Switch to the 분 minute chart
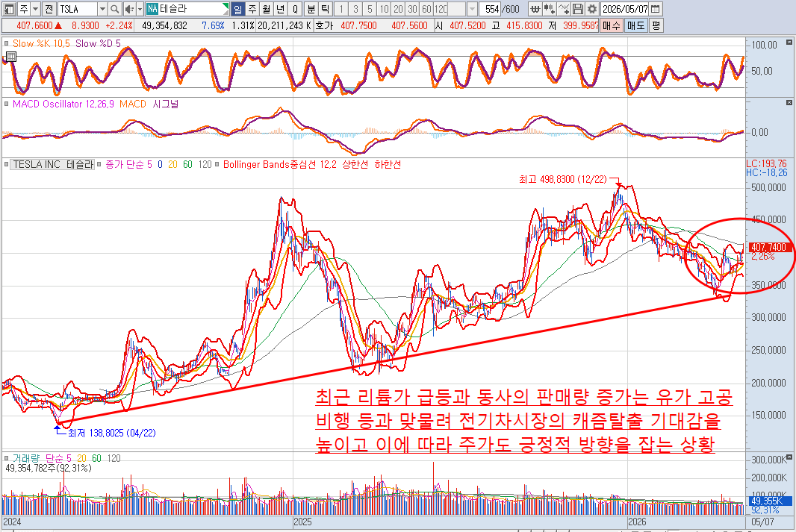 311,9
